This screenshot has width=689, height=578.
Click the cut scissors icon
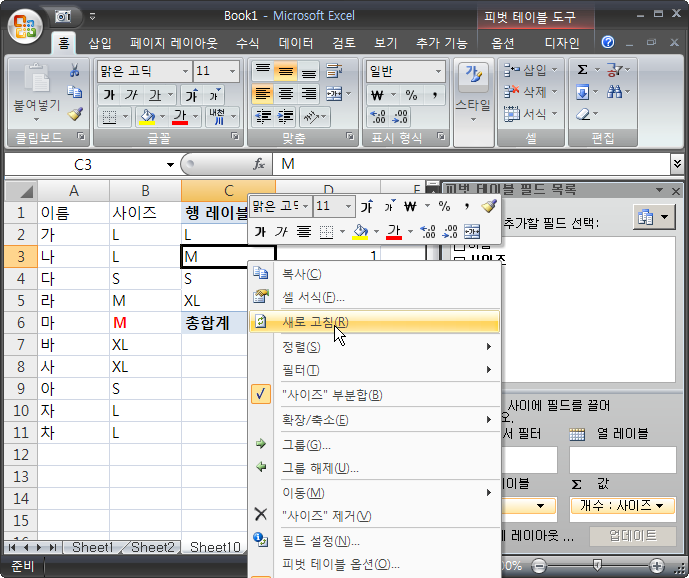75,69
